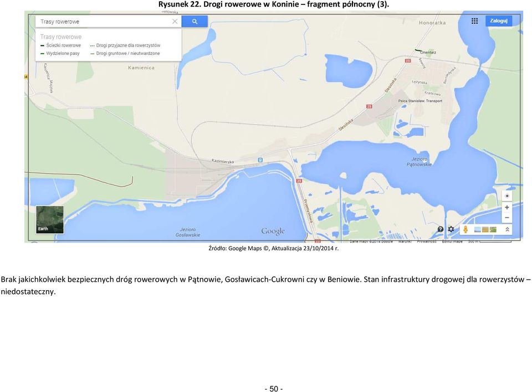Click the Zaloguj sign-in button

coord(498,20)
